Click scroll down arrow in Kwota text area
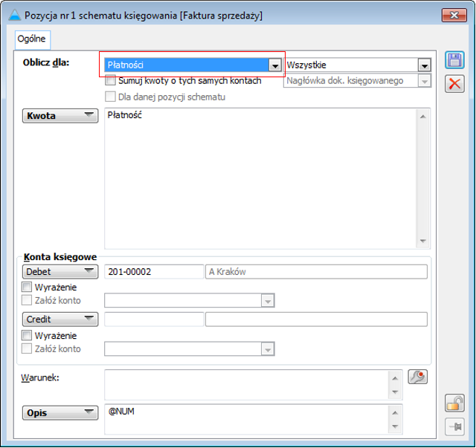The image size is (476, 448). (423, 241)
